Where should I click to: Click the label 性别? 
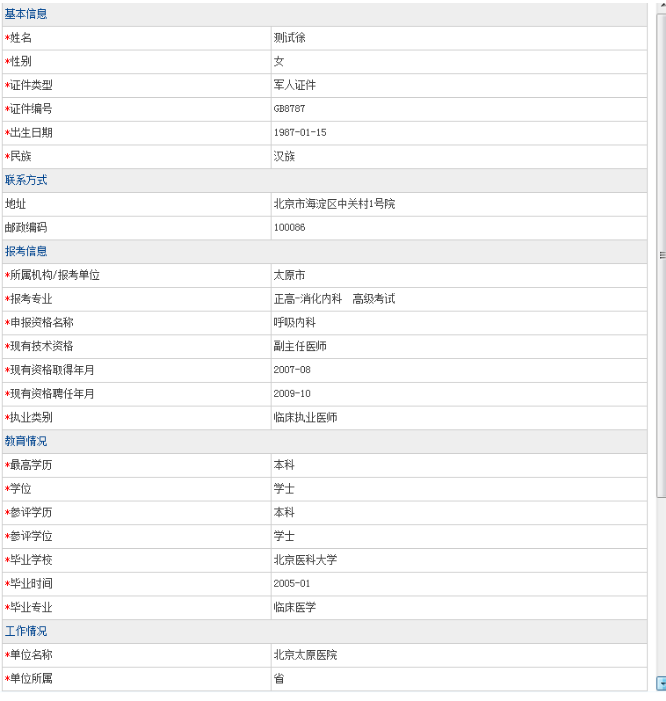(x=21, y=62)
